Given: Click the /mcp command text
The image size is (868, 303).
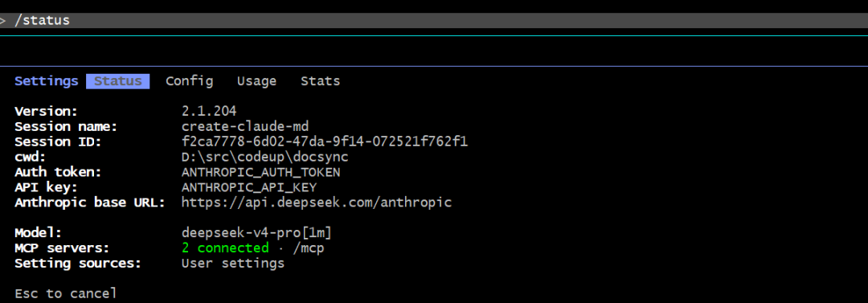Looking at the screenshot, I should (309, 248).
